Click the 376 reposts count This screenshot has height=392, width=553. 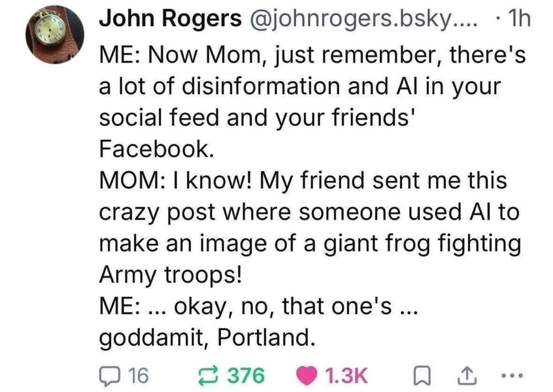click(245, 374)
